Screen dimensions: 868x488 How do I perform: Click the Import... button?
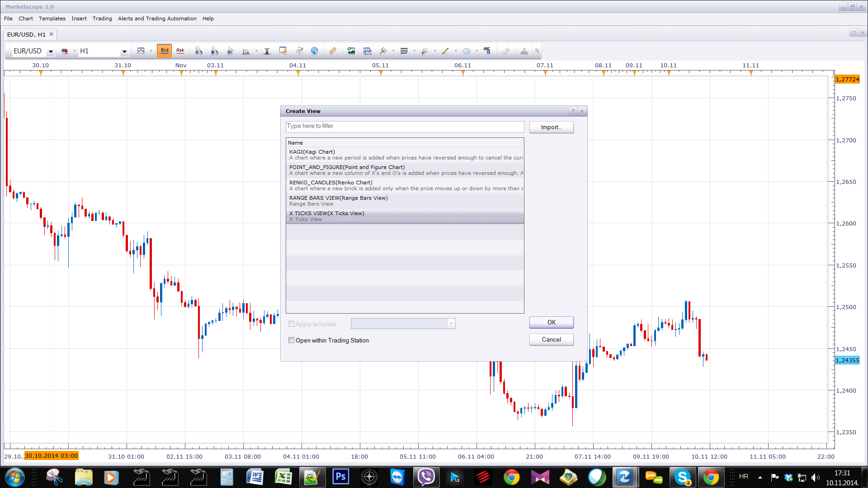552,127
